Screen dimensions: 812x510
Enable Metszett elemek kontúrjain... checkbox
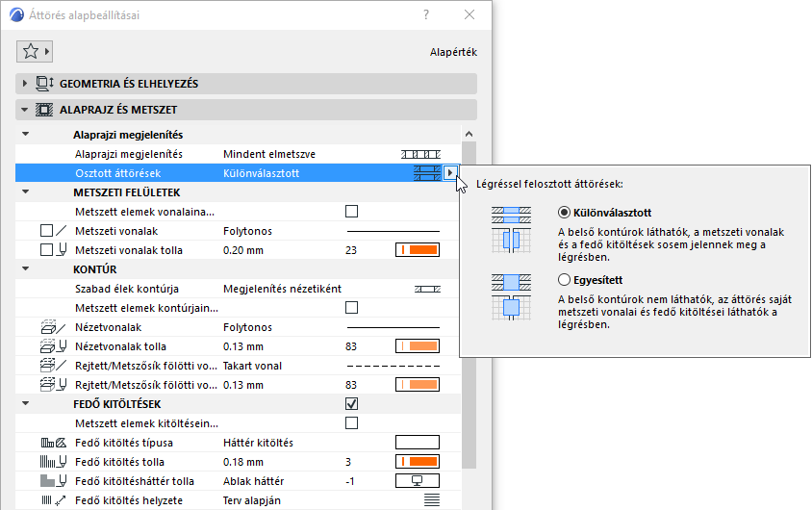(x=351, y=308)
